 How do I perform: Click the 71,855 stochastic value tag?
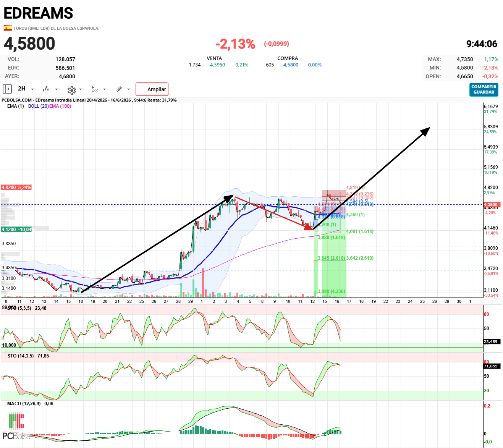pyautogui.click(x=491, y=366)
